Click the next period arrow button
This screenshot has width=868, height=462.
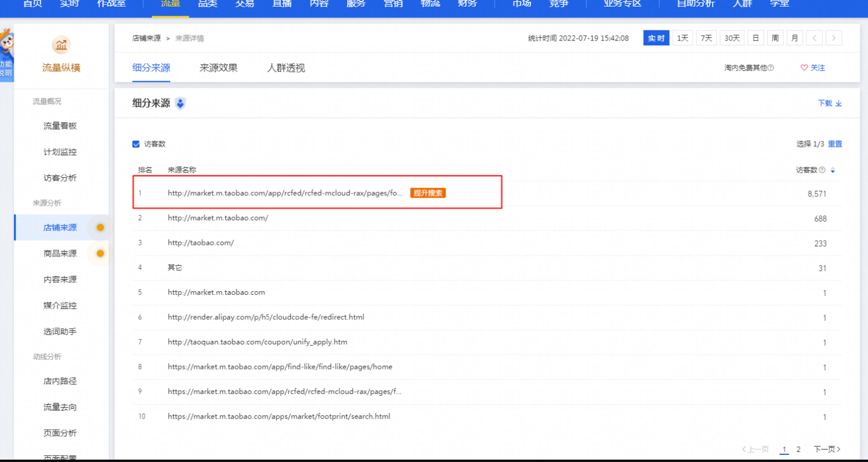point(834,38)
